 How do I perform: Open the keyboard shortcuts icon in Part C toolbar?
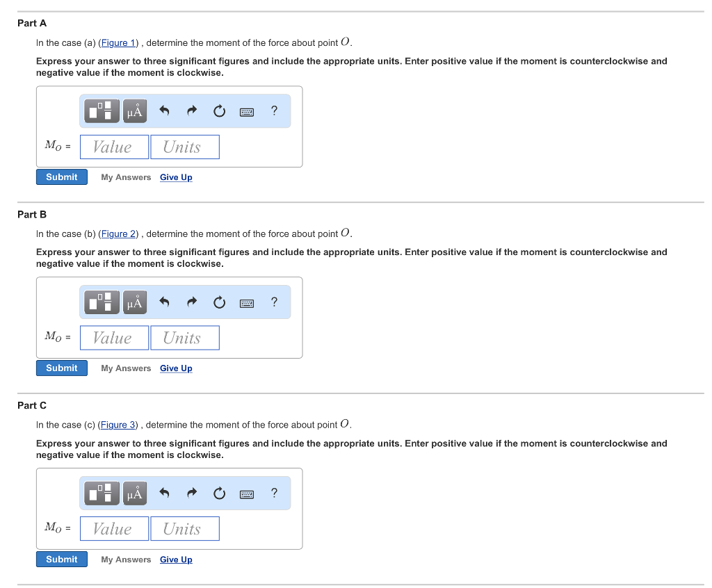pos(246,493)
